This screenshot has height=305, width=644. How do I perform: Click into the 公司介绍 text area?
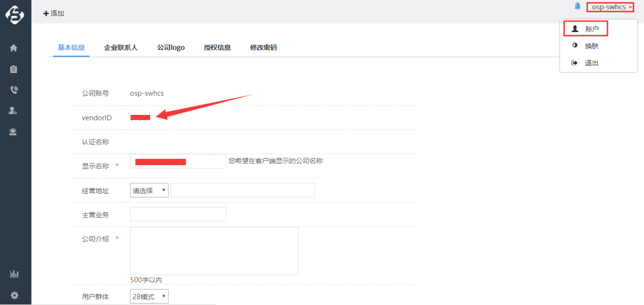tap(214, 251)
